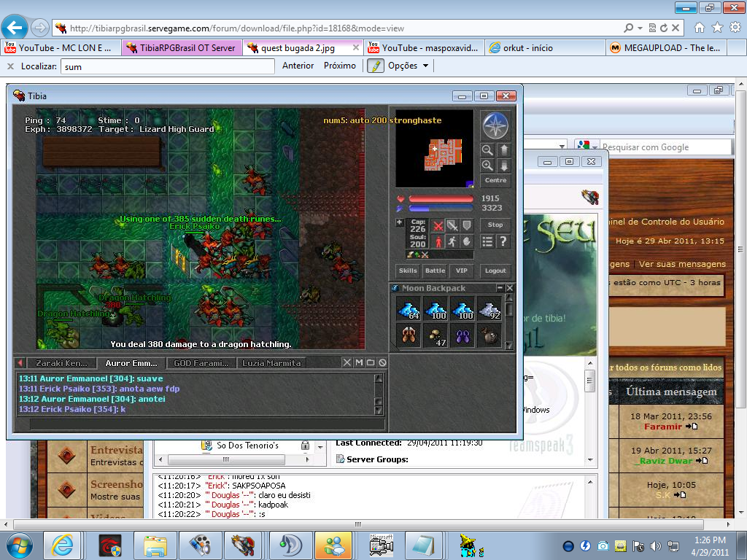Switch to the GOD Farami... chat tab

(x=201, y=363)
